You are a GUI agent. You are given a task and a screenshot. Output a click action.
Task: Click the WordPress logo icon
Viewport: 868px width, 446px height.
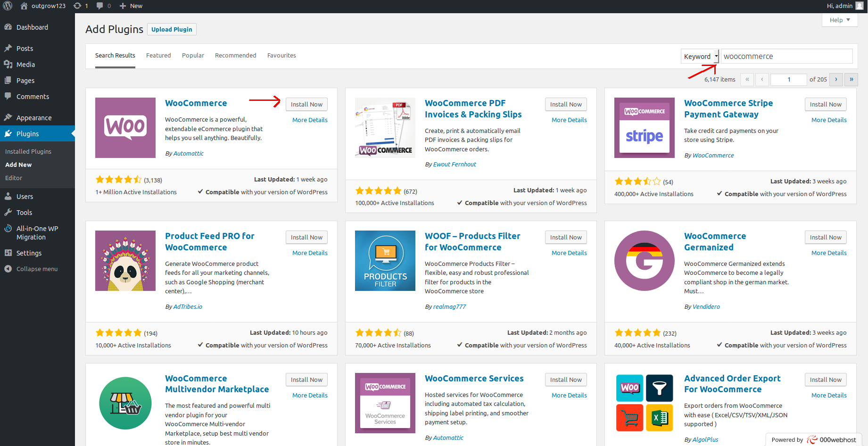(8, 6)
